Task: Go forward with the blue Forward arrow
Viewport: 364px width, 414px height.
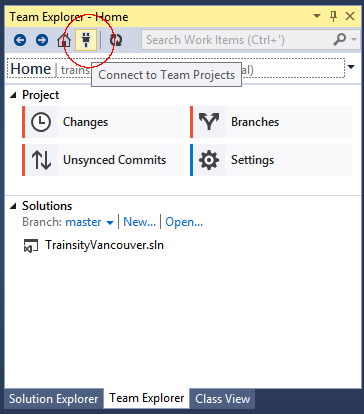Action: click(42, 40)
